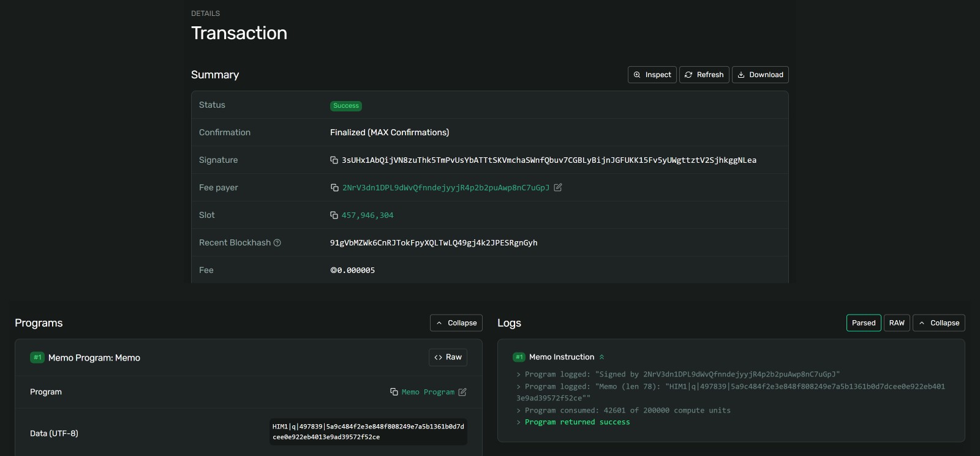Edit the Memo Program label
980x456 pixels.
(x=462, y=392)
